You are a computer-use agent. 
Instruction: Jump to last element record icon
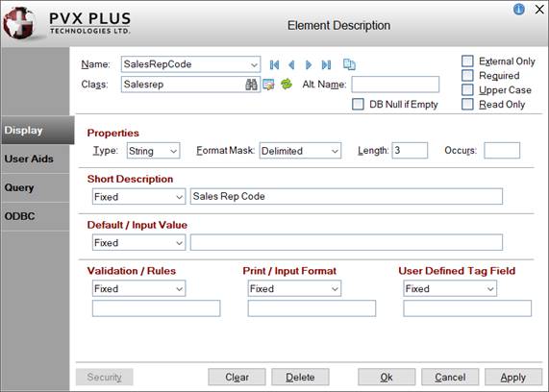pyautogui.click(x=326, y=64)
